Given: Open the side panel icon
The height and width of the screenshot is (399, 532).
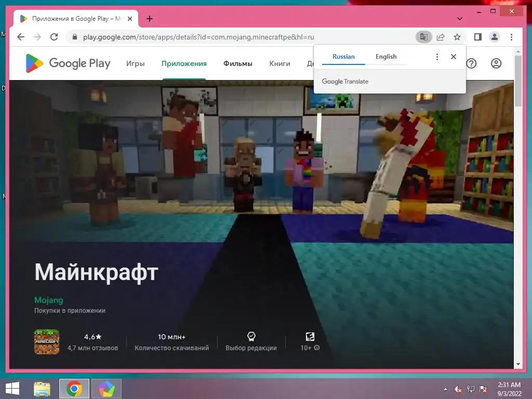Looking at the screenshot, I should [x=478, y=37].
